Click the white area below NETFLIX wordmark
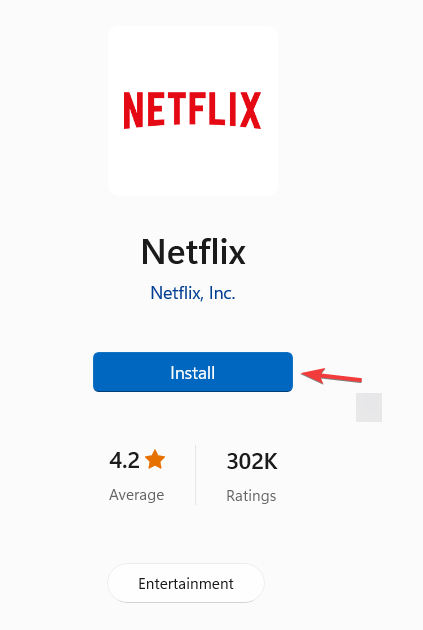This screenshot has height=630, width=423. click(x=193, y=163)
